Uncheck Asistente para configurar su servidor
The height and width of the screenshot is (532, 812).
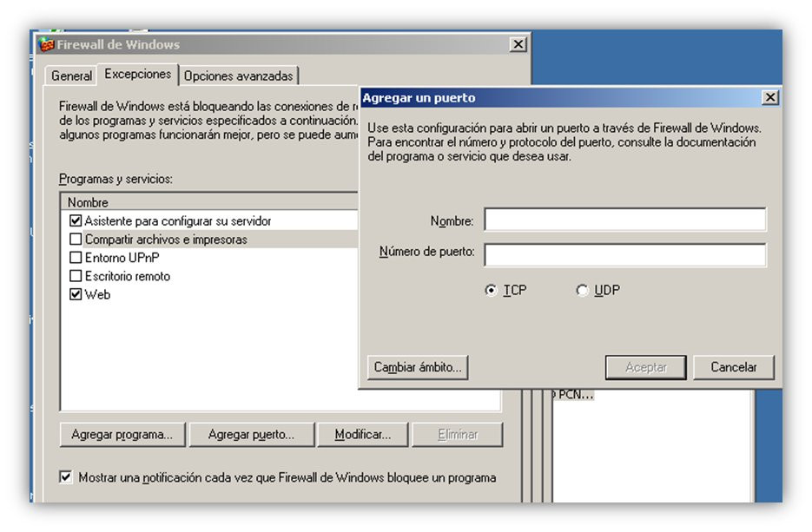pyautogui.click(x=76, y=221)
